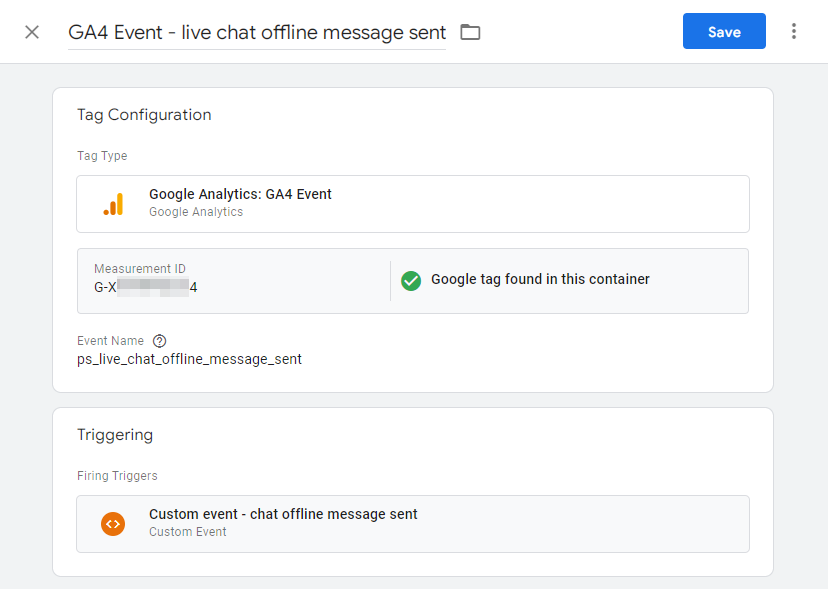Expand the Measurement ID field
The image size is (828, 589).
[230, 281]
